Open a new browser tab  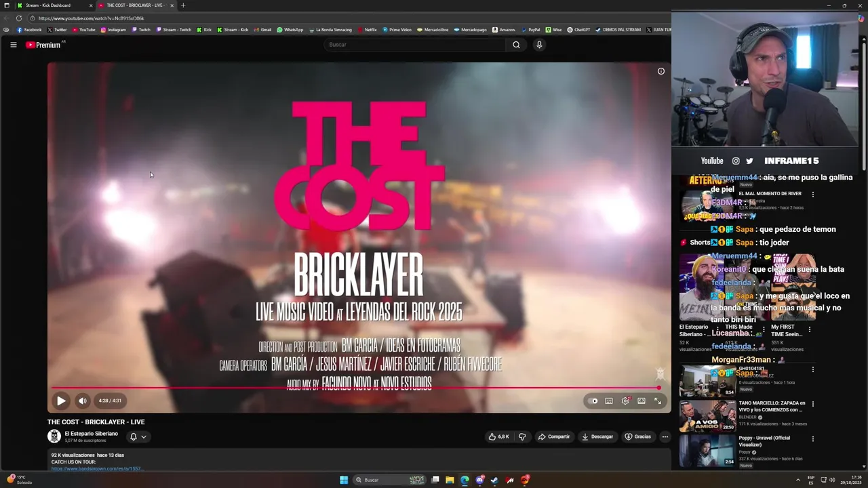click(x=183, y=5)
